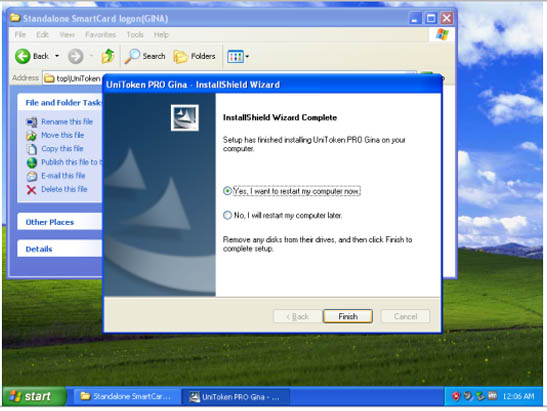The width and height of the screenshot is (547, 411).
Task: Click 'Copy this file' link
Action: pyautogui.click(x=62, y=149)
